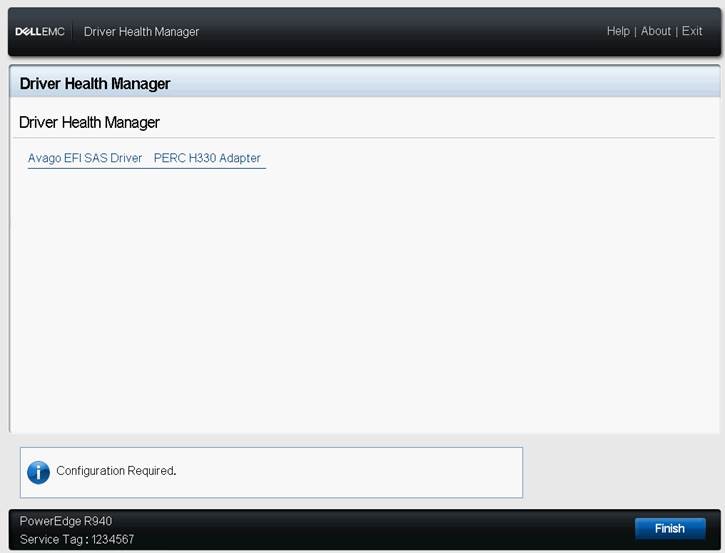Click the 'Service Tag : 1234567' text
This screenshot has width=725, height=553.
click(77, 539)
